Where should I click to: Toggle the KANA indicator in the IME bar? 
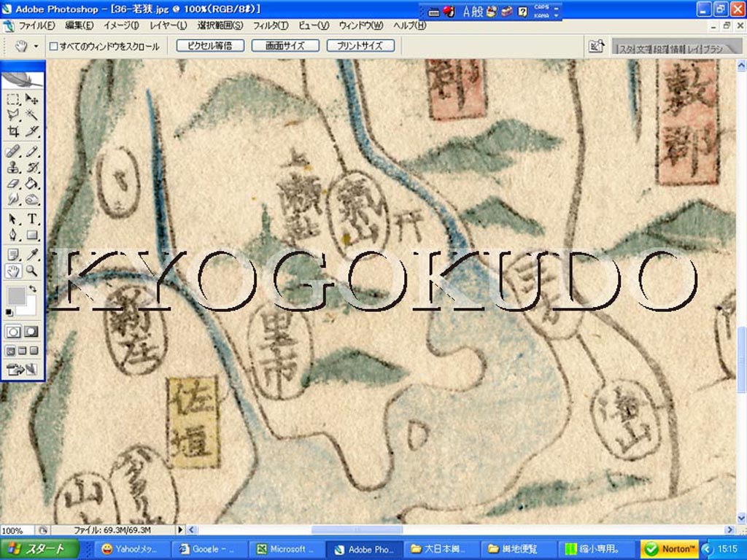(x=542, y=15)
